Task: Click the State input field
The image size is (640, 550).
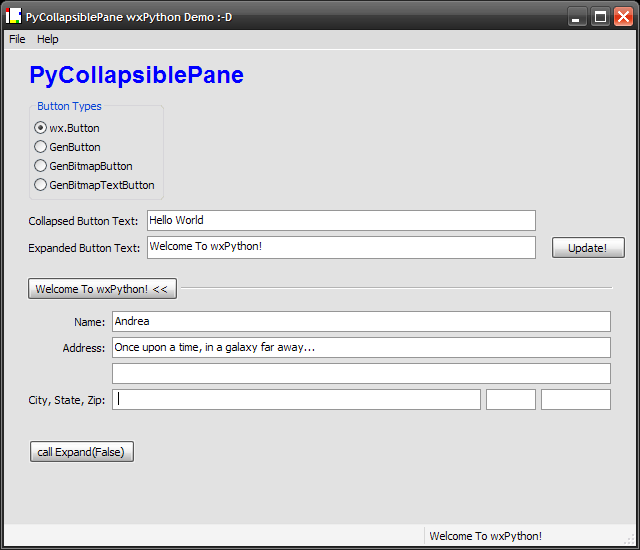Action: click(510, 400)
